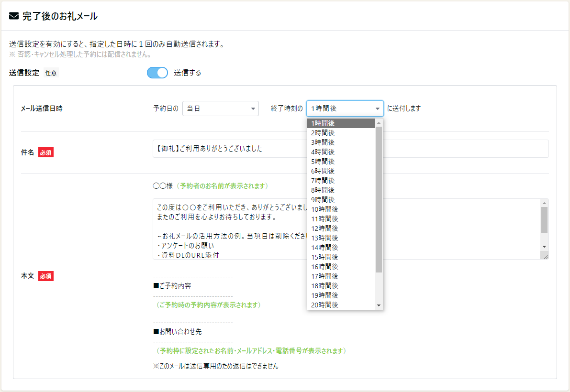Click the dropdown list scroll-down arrow
The height and width of the screenshot is (392, 570).
(379, 305)
